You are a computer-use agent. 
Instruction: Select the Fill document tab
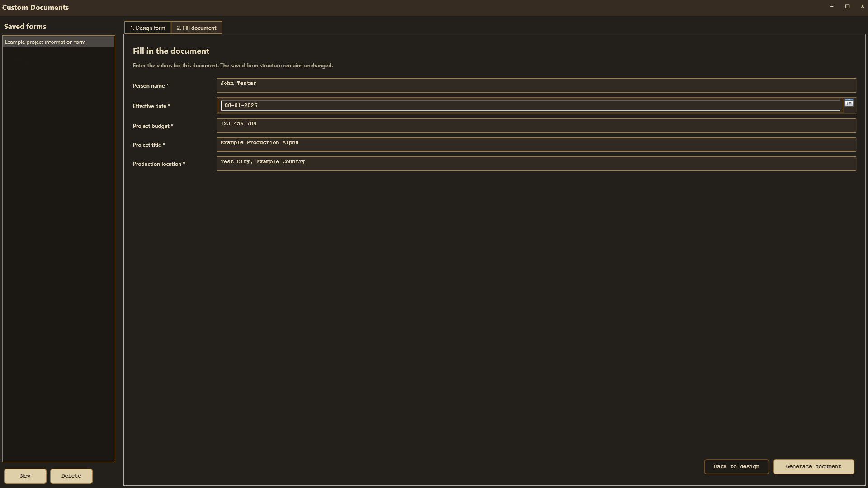[196, 28]
